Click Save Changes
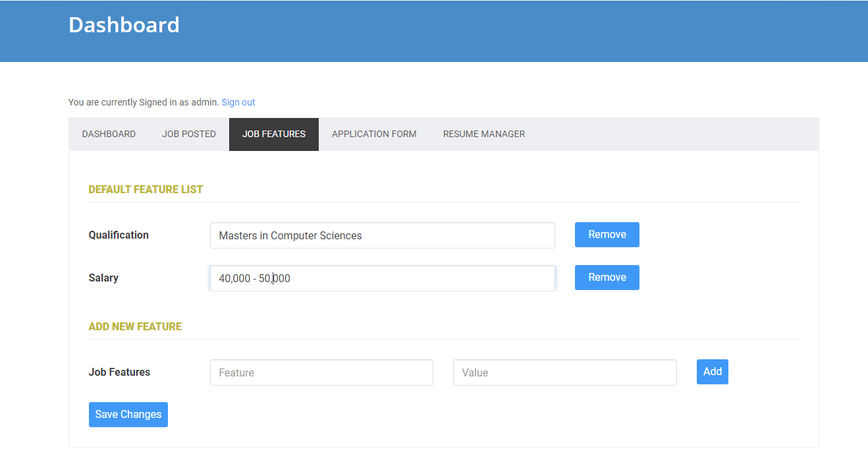Screen dimensions: 868x474 click(128, 414)
